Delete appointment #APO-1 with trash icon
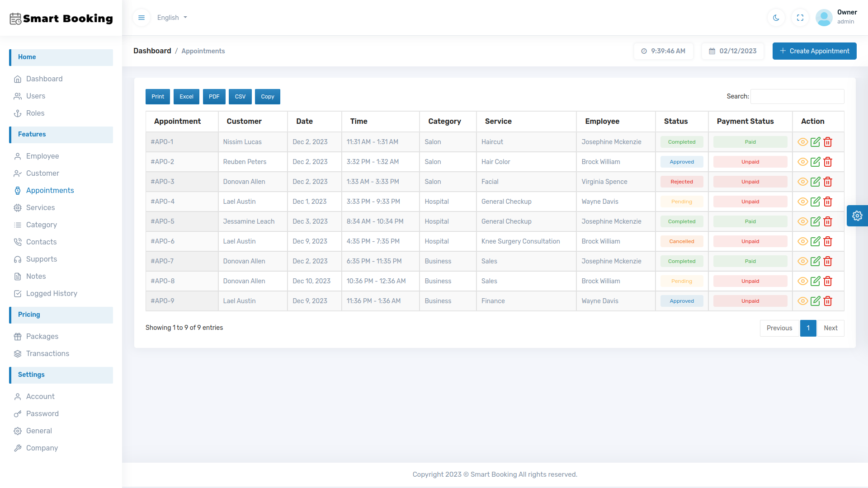 tap(828, 142)
